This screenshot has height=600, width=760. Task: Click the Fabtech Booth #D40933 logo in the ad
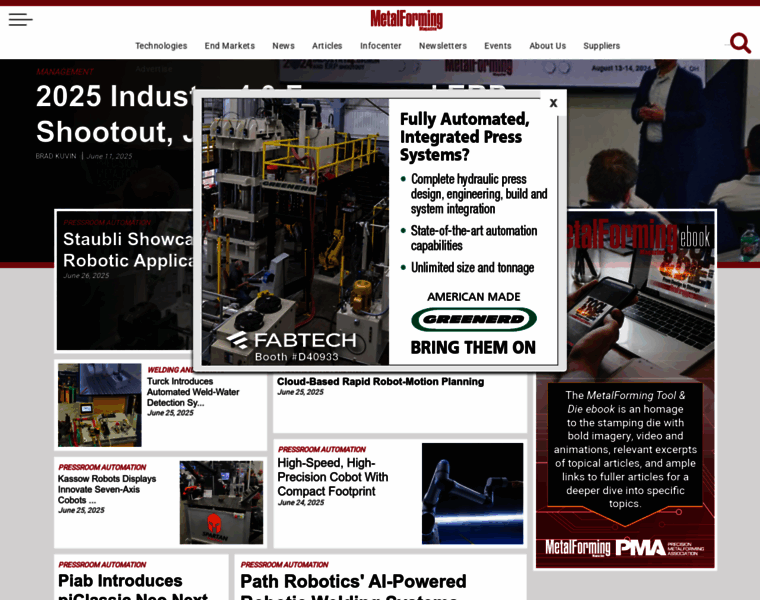(291, 346)
